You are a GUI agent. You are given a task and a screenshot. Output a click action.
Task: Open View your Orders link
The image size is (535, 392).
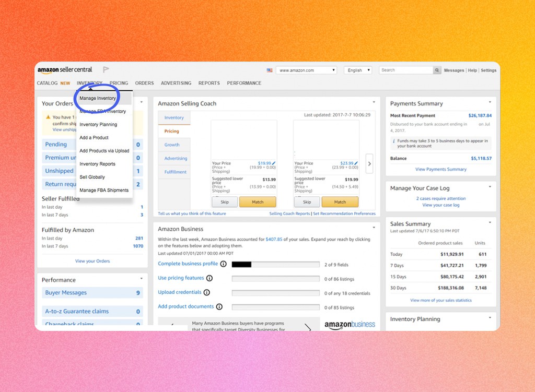click(92, 261)
